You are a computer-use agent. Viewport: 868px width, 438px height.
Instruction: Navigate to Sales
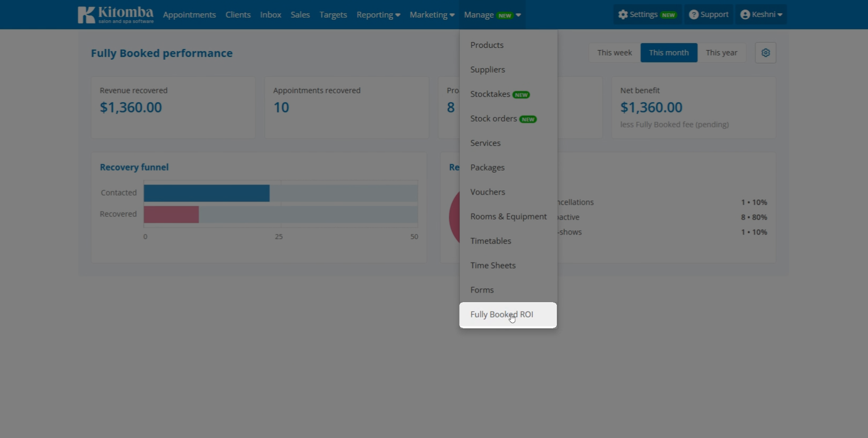300,15
